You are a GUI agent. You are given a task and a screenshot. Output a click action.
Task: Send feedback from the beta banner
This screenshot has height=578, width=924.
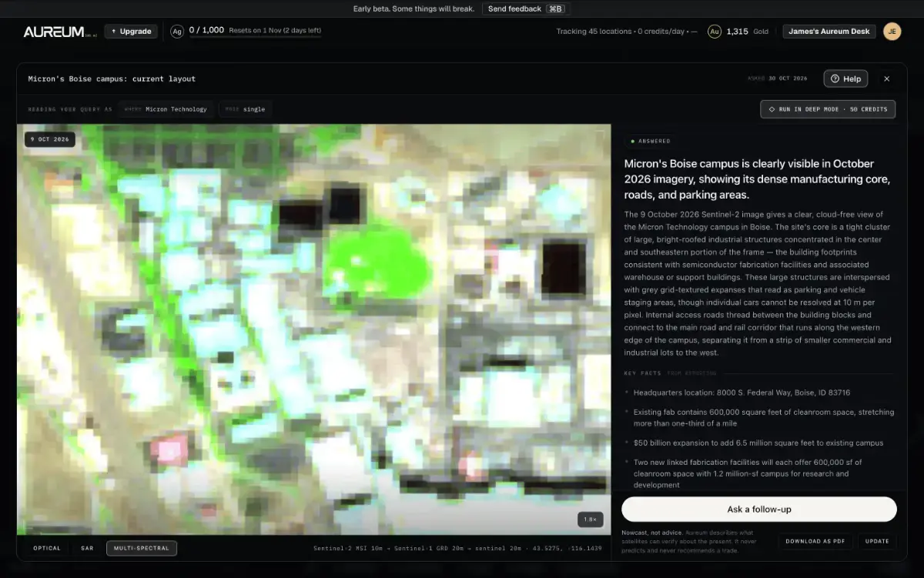point(526,8)
